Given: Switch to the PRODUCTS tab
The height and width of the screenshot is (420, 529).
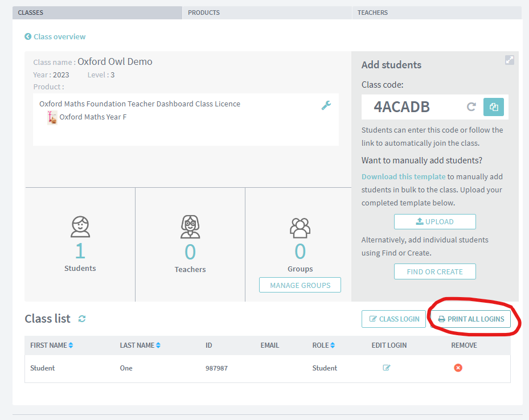Looking at the screenshot, I should tap(203, 12).
